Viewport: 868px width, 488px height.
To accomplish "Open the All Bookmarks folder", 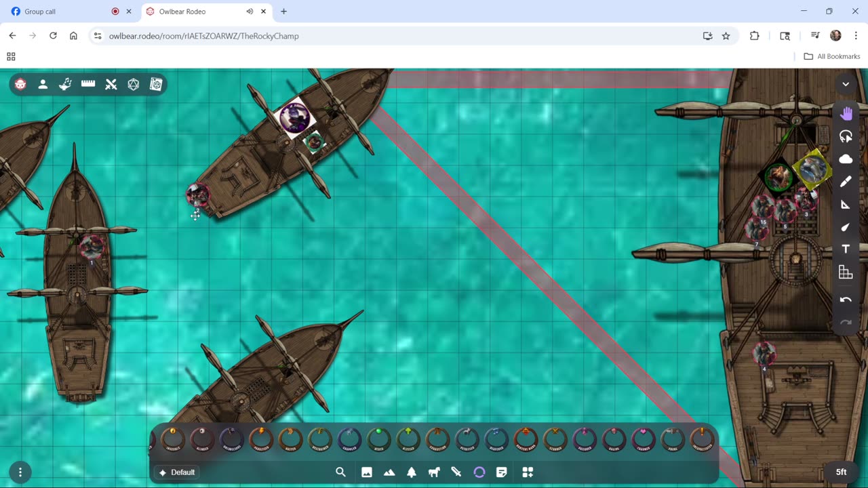I will click(x=832, y=56).
